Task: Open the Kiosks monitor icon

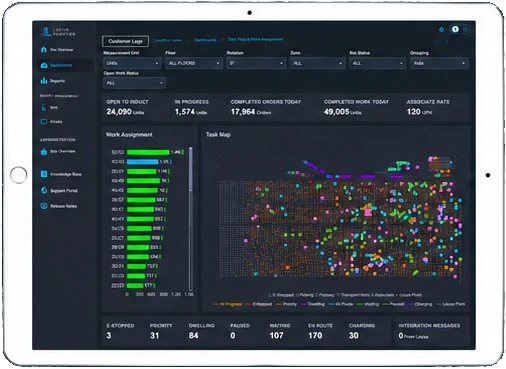Action: (x=44, y=122)
